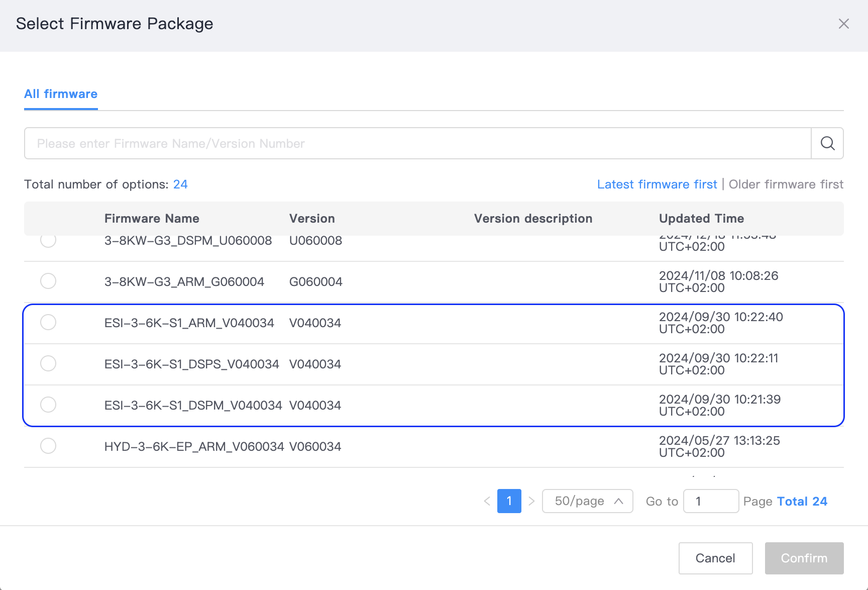Select the 3-8KW-G3_DSPM_U060008 radio button
Screen dimensions: 868x590
pos(48,241)
